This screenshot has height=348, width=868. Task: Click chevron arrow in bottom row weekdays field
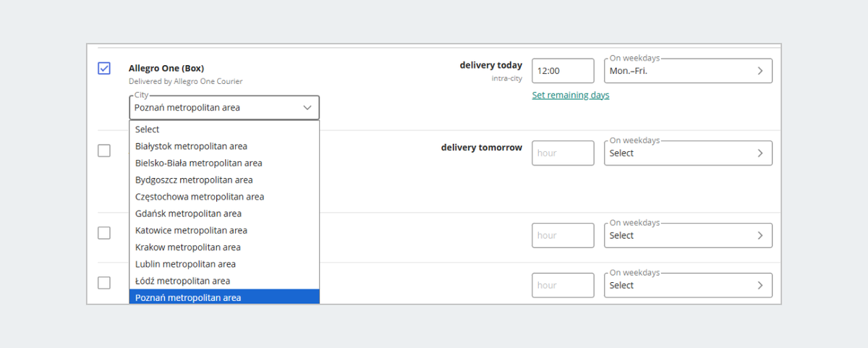pyautogui.click(x=760, y=286)
